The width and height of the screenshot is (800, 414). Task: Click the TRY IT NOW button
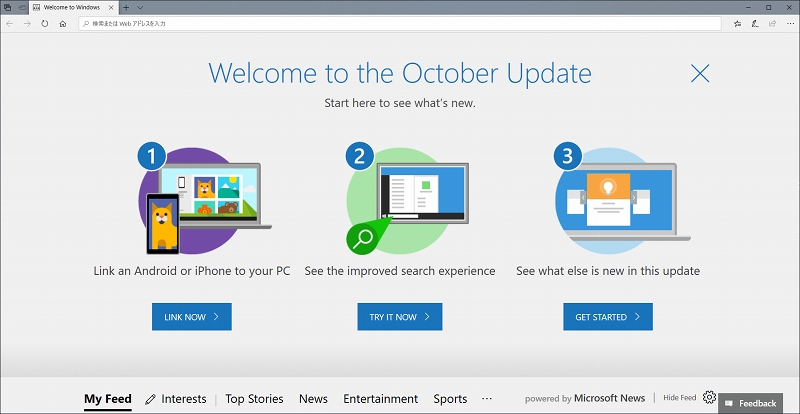tap(399, 316)
